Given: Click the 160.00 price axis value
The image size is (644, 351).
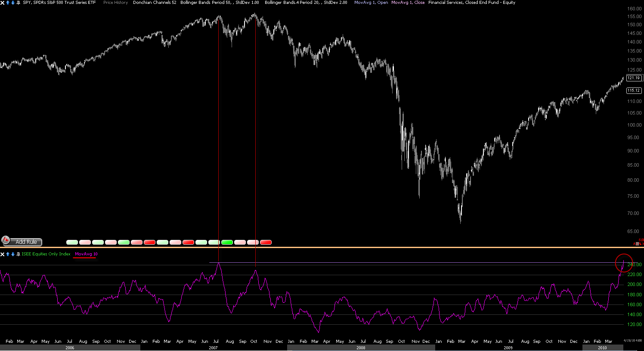Looking at the screenshot, I should pos(634,9).
